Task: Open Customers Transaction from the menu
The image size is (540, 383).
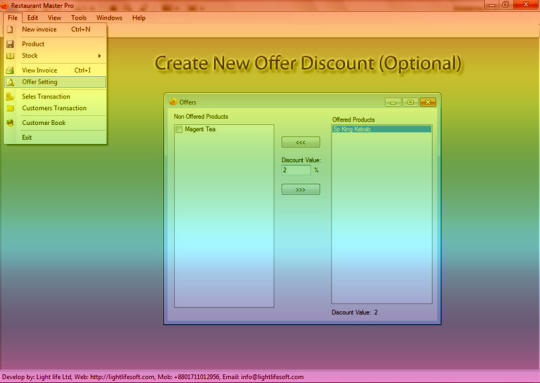Action: click(55, 108)
